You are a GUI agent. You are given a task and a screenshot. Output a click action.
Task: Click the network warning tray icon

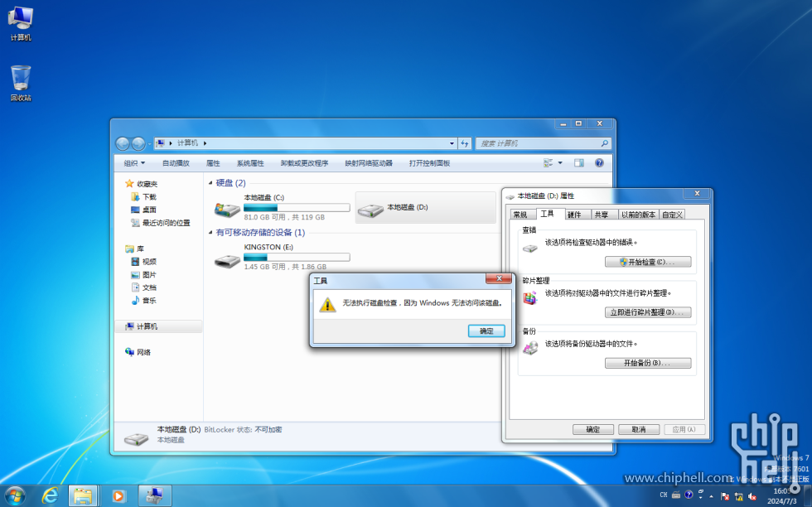738,495
